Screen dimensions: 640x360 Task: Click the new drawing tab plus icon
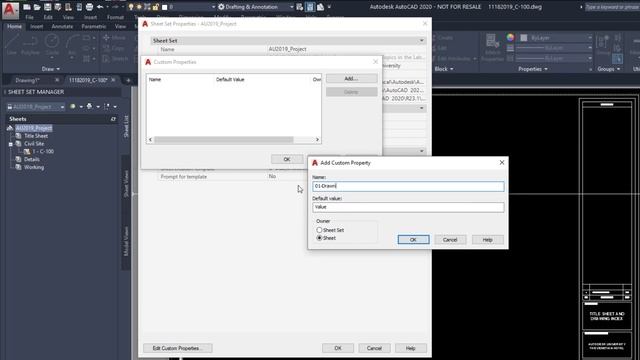click(128, 80)
